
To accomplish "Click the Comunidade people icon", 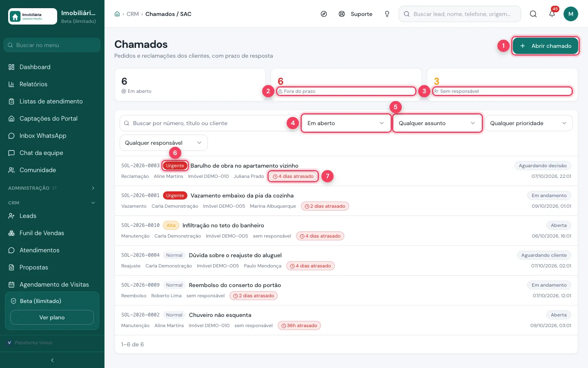I will 11,170.
